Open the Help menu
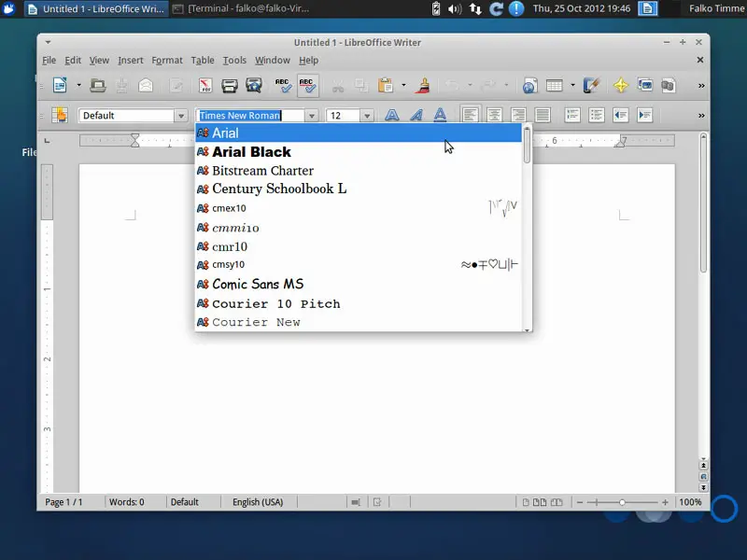The width and height of the screenshot is (747, 560). pyautogui.click(x=309, y=61)
